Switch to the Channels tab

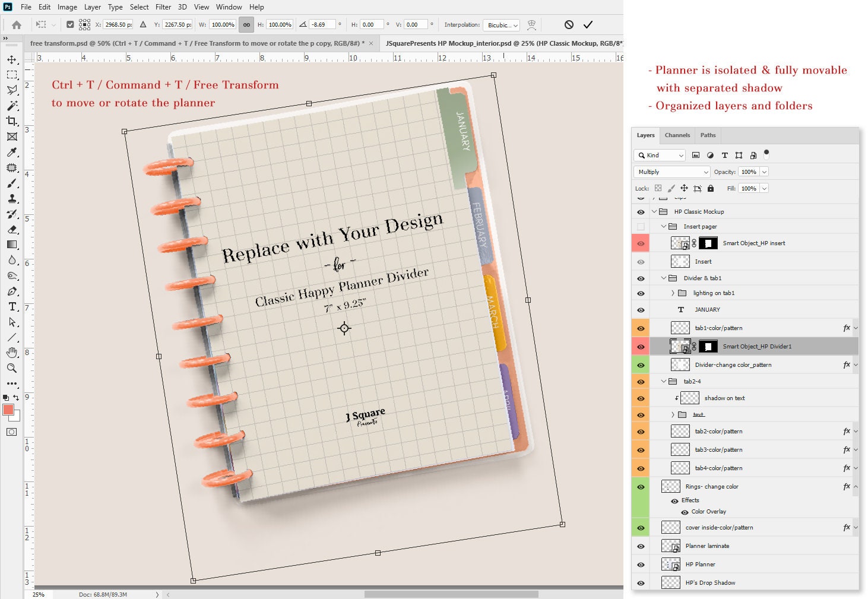point(677,135)
